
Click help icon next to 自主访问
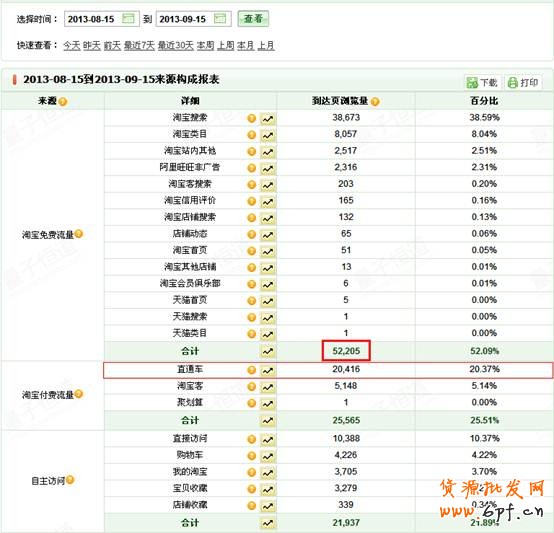(x=70, y=480)
